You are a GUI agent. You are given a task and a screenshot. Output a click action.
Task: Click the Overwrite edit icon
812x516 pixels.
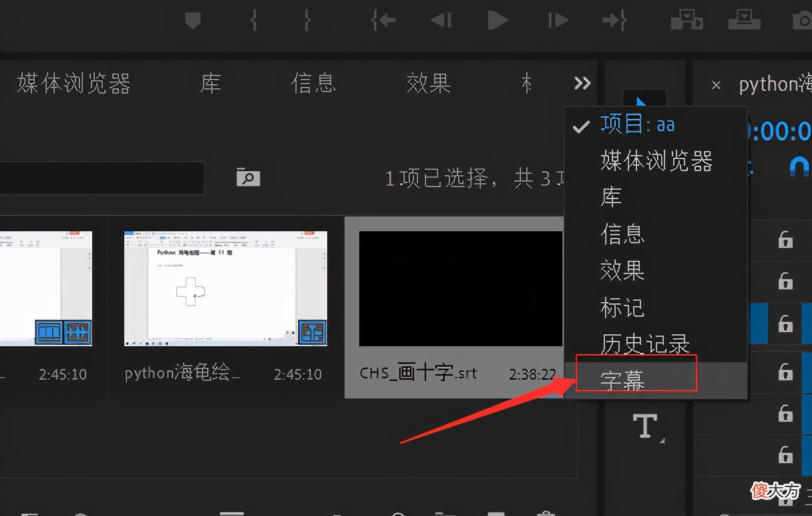[744, 20]
